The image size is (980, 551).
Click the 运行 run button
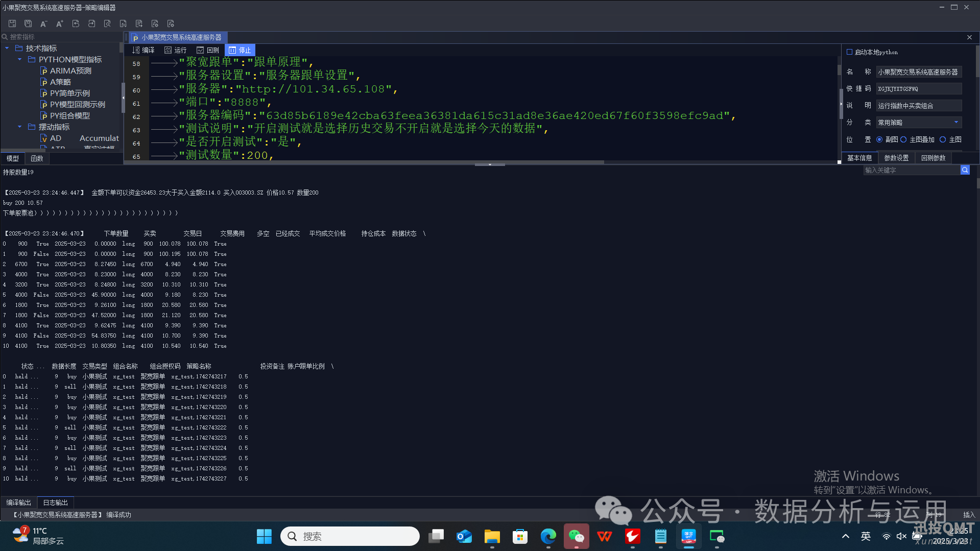click(x=176, y=50)
